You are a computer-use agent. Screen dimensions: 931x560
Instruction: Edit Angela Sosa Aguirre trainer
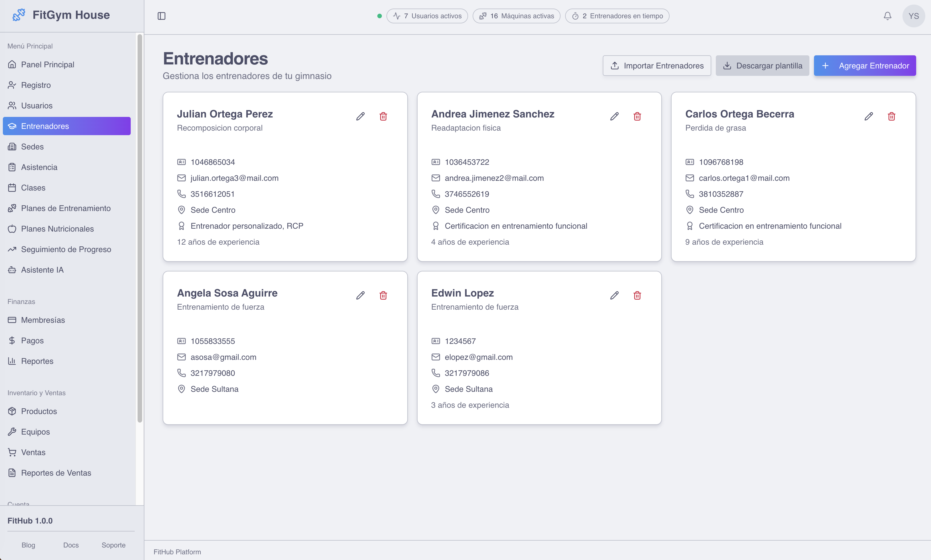[360, 295]
